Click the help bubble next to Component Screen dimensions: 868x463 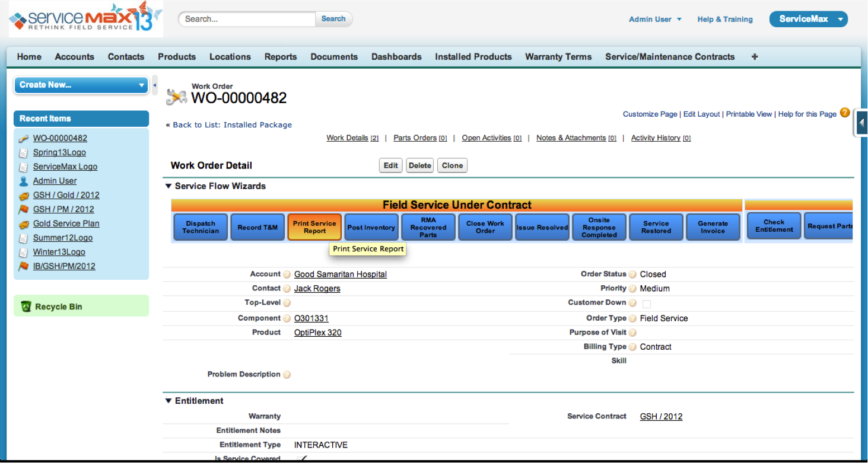pyautogui.click(x=287, y=318)
